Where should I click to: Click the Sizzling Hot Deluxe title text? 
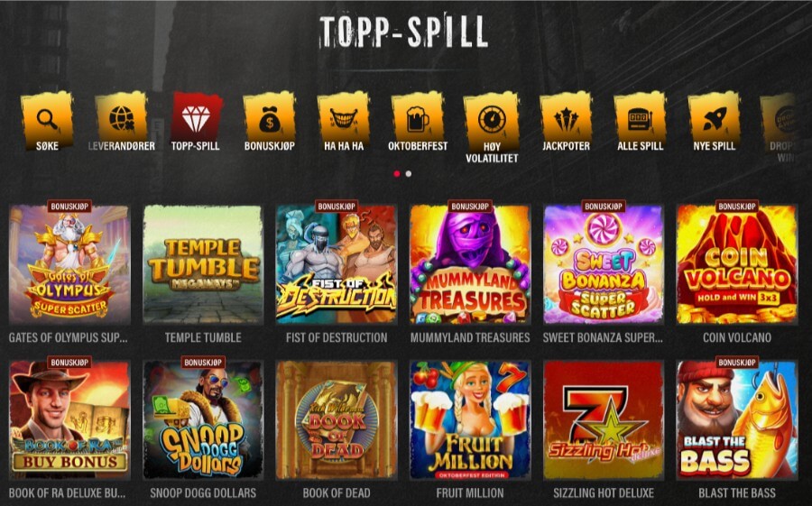(604, 493)
